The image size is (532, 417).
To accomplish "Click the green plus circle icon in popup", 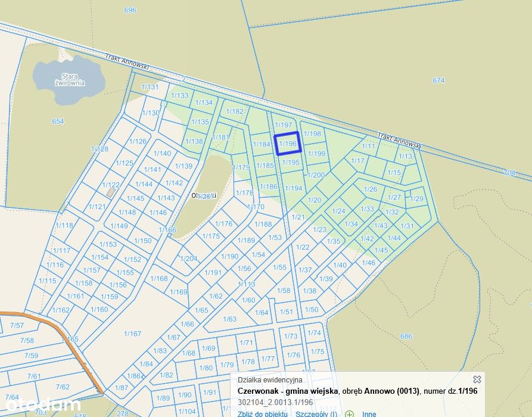I will tap(350, 414).
